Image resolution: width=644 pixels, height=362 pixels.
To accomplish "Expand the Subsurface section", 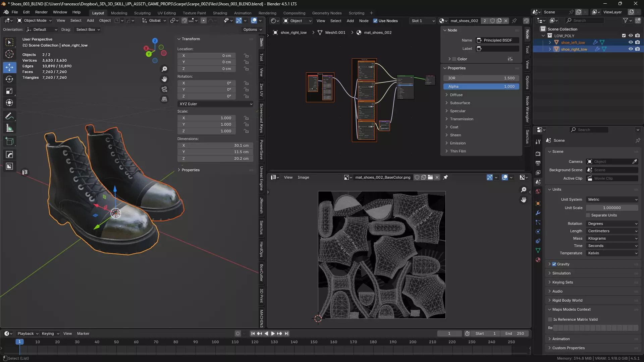I will pos(460,103).
